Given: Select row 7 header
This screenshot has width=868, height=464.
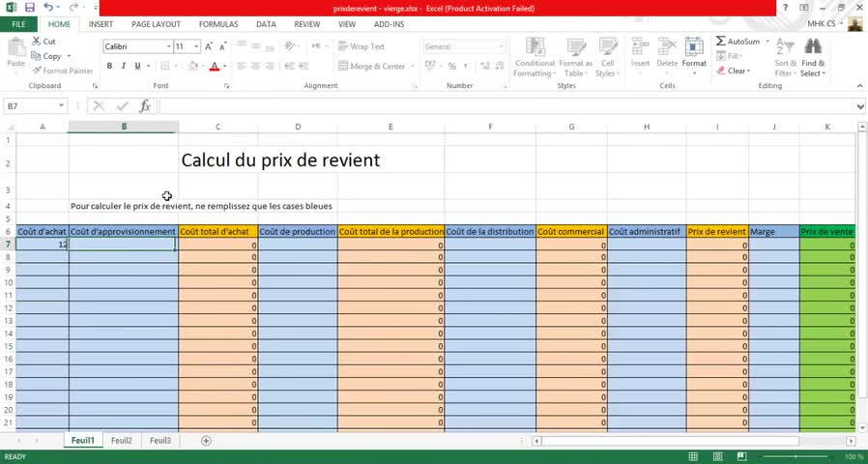Looking at the screenshot, I should point(9,245).
